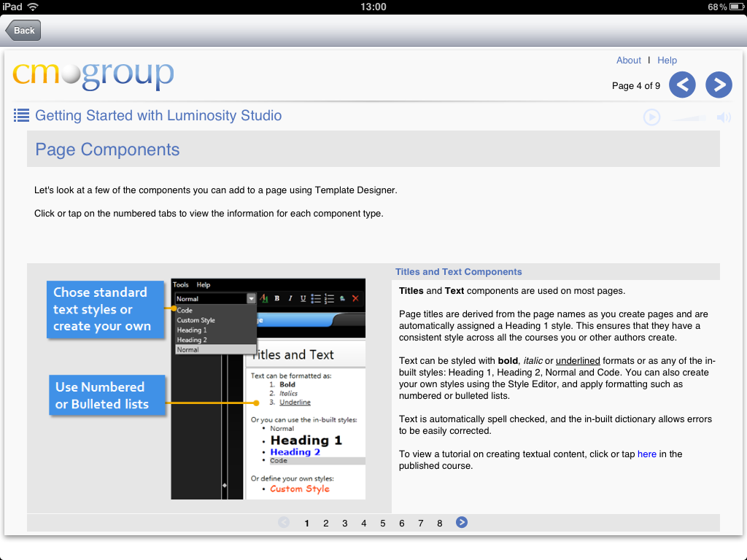Click the Underline icon in screenshot toolbar

(x=303, y=298)
